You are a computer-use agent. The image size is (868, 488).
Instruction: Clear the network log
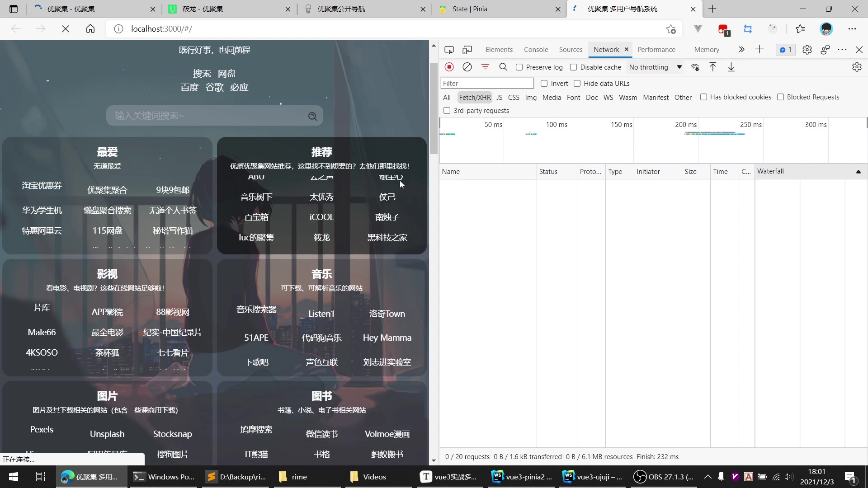pyautogui.click(x=467, y=67)
